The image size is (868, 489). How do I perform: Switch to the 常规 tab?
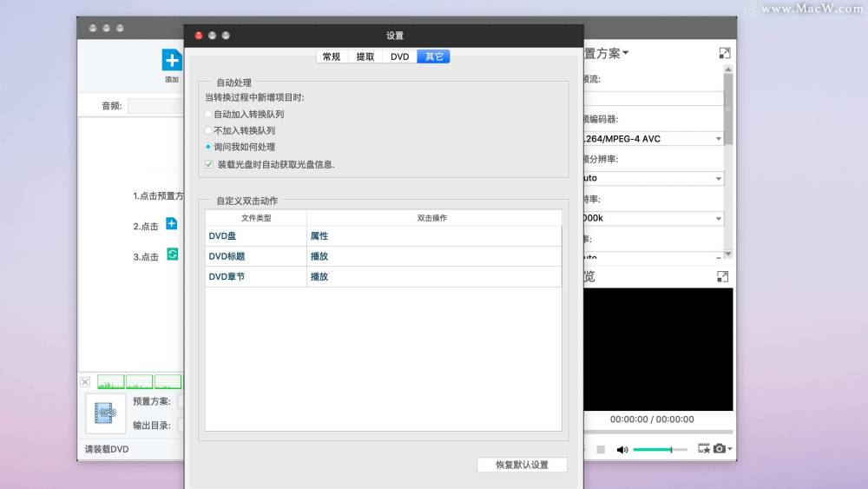click(332, 56)
